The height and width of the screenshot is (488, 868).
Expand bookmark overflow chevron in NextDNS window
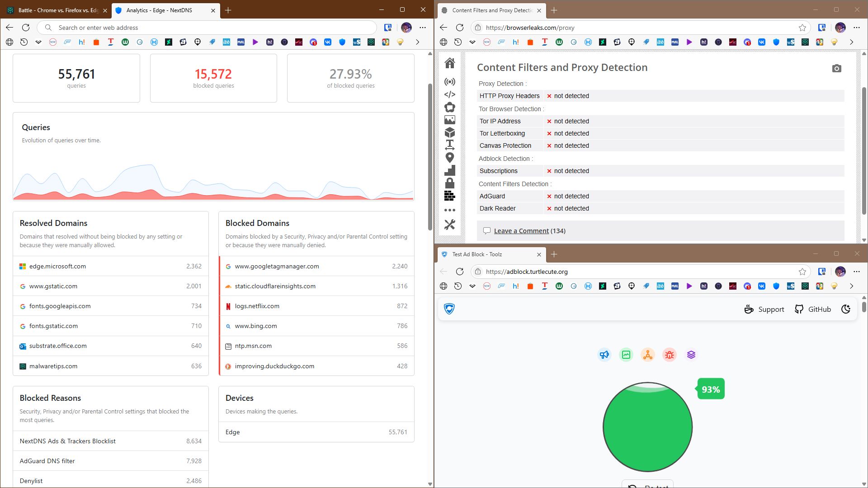pos(417,42)
